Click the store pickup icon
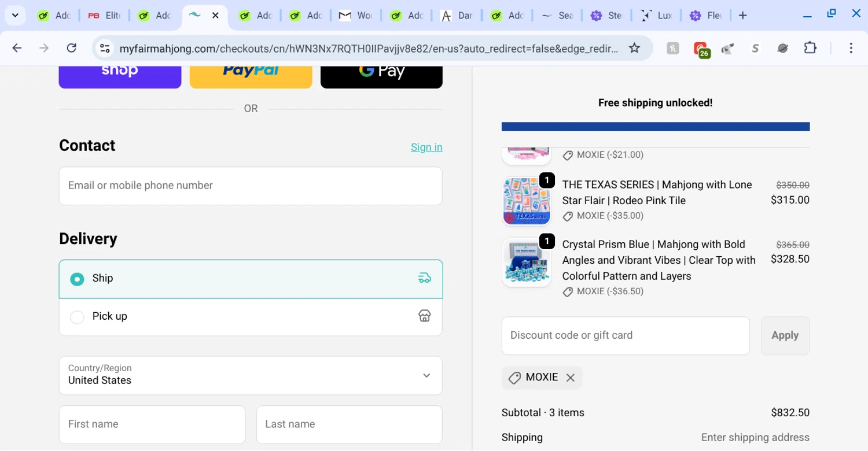 pyautogui.click(x=425, y=316)
